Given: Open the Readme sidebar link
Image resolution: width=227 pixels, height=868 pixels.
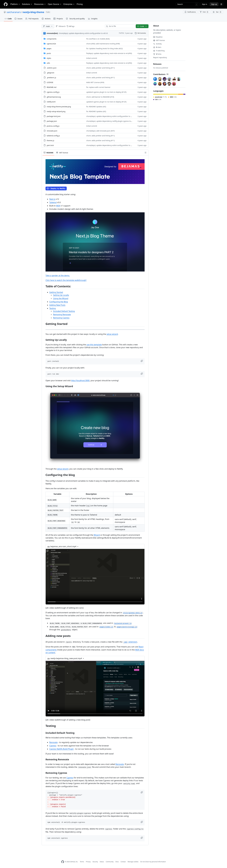Looking at the screenshot, I should [x=158, y=37].
